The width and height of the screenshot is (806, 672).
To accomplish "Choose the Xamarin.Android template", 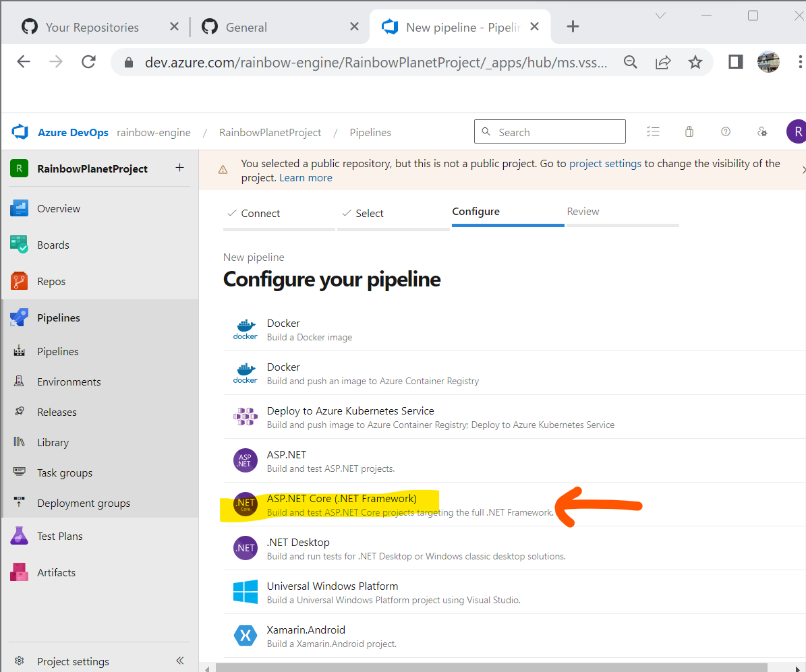I will [x=514, y=636].
